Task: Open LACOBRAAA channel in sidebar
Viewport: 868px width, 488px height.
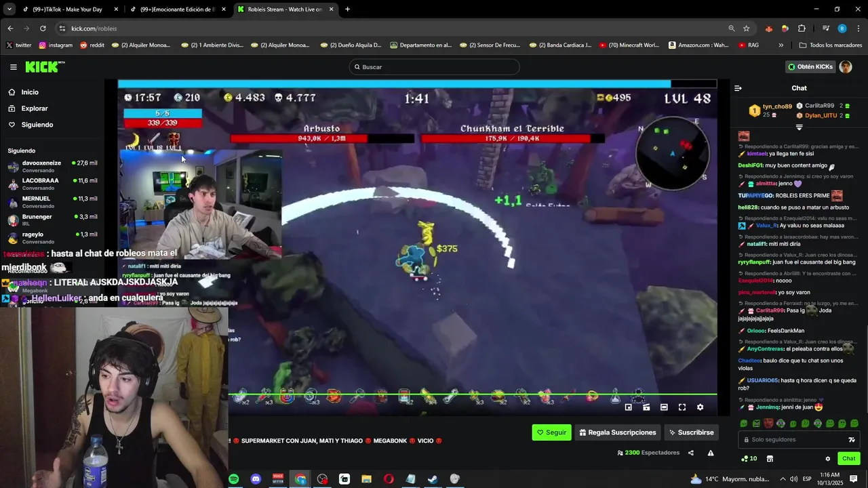Action: (53, 184)
